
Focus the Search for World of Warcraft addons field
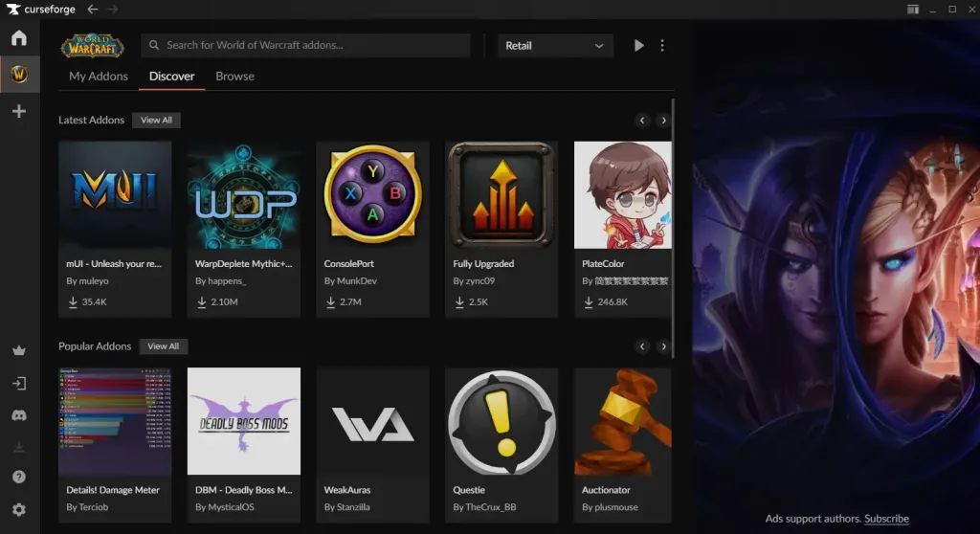(305, 46)
